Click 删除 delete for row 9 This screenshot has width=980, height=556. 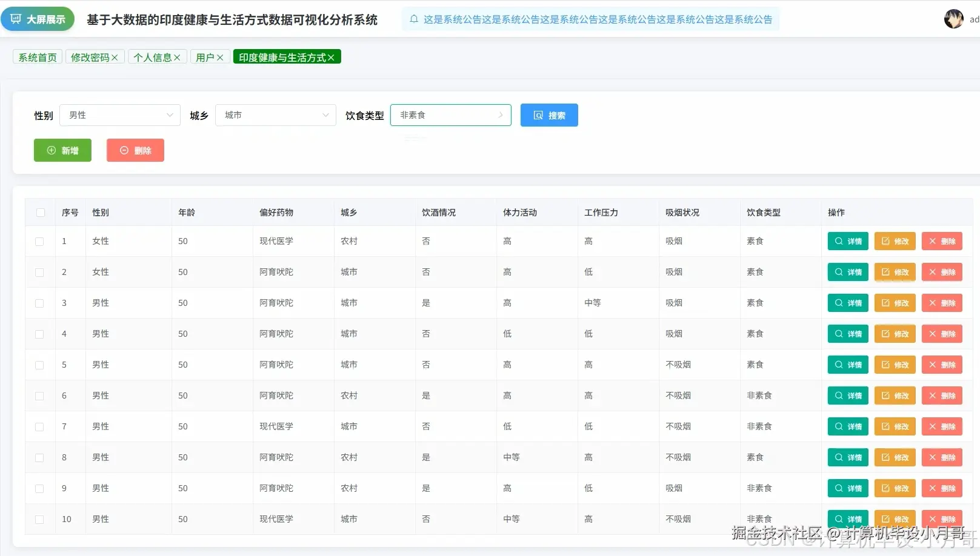pyautogui.click(x=942, y=488)
